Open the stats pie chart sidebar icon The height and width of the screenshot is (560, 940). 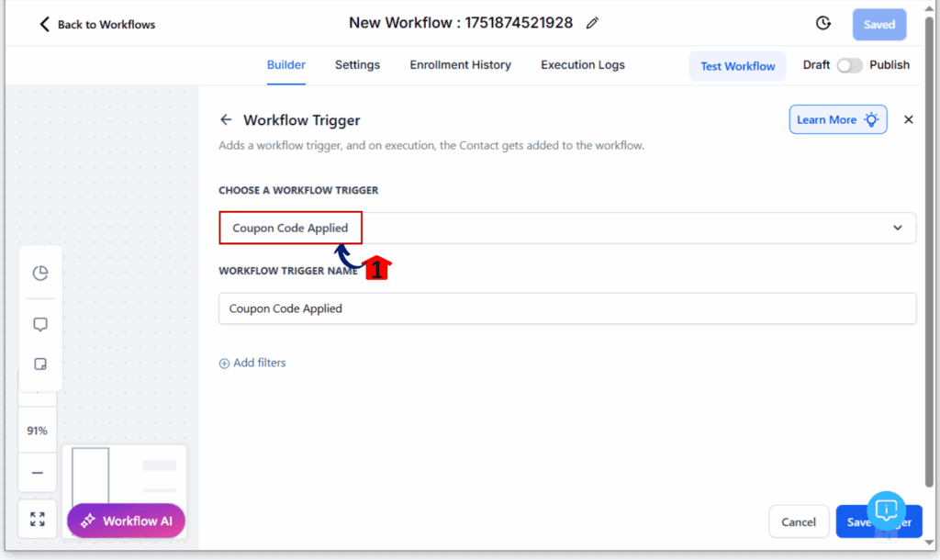coord(40,273)
